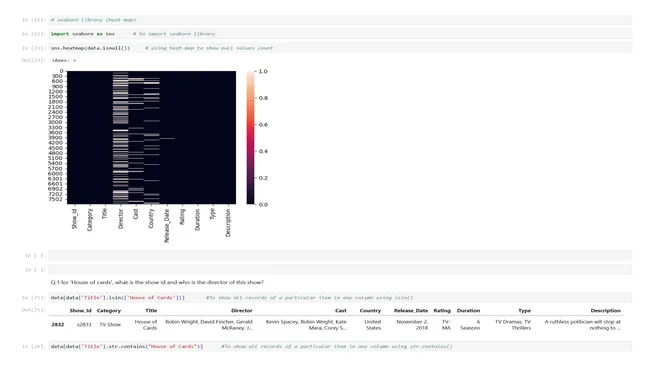Click the TV-MA rating cell
Image resolution: width=650 pixels, height=366 pixels.
[446, 325]
